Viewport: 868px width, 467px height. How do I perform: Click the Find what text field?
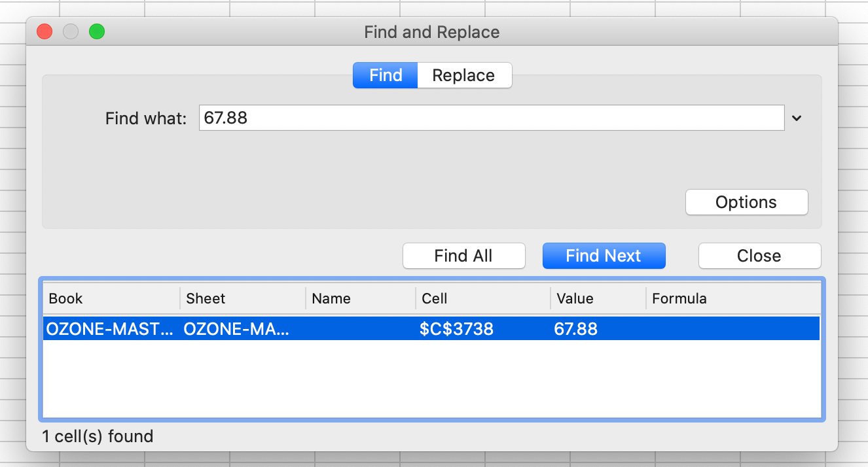click(x=491, y=118)
